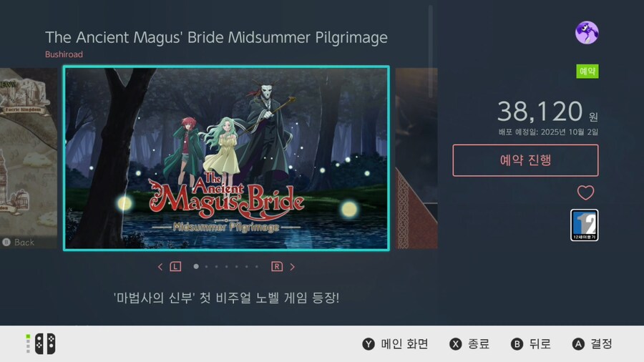Image resolution: width=644 pixels, height=362 pixels.
Task: Advance to next screenshot with right chevron
Action: coord(293,267)
